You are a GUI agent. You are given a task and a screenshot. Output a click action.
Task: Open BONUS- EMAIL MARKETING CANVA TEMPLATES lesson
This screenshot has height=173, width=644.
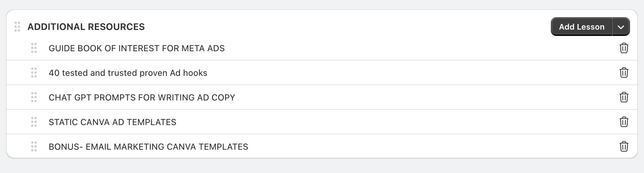[148, 147]
